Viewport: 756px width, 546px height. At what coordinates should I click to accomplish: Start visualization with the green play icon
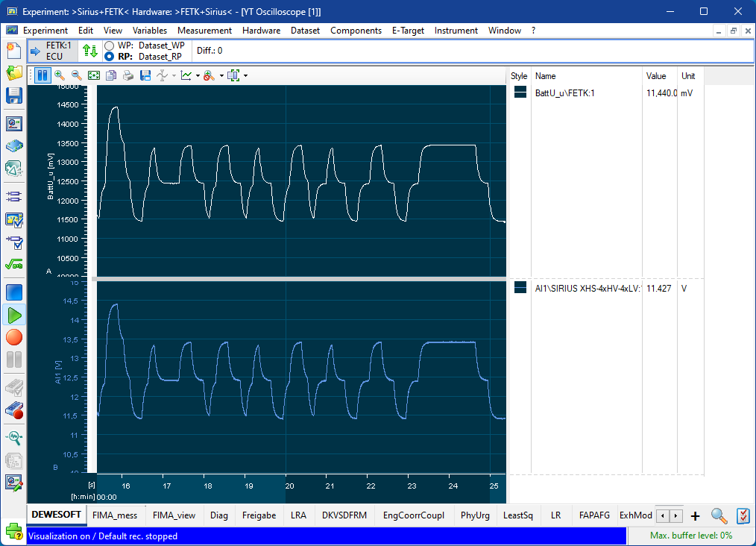point(13,316)
